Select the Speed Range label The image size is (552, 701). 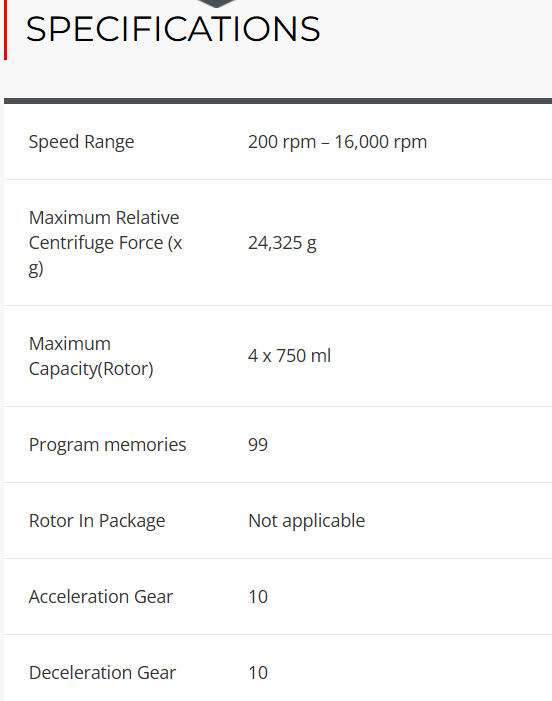point(81,142)
